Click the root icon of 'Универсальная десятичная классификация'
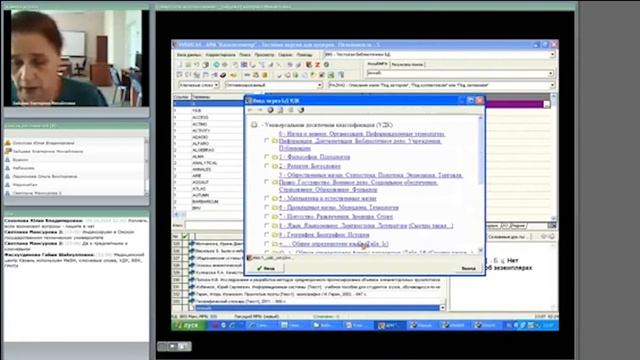640x360 pixels. [254, 125]
